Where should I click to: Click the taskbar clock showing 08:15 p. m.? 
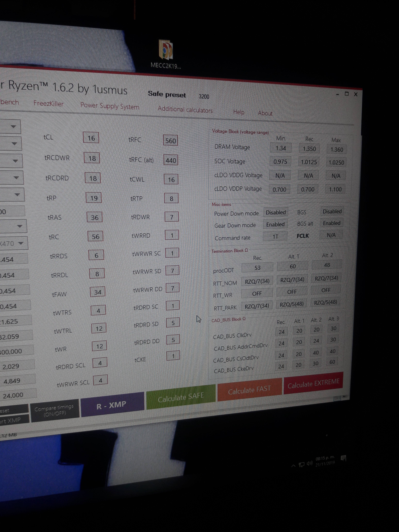pyautogui.click(x=325, y=461)
